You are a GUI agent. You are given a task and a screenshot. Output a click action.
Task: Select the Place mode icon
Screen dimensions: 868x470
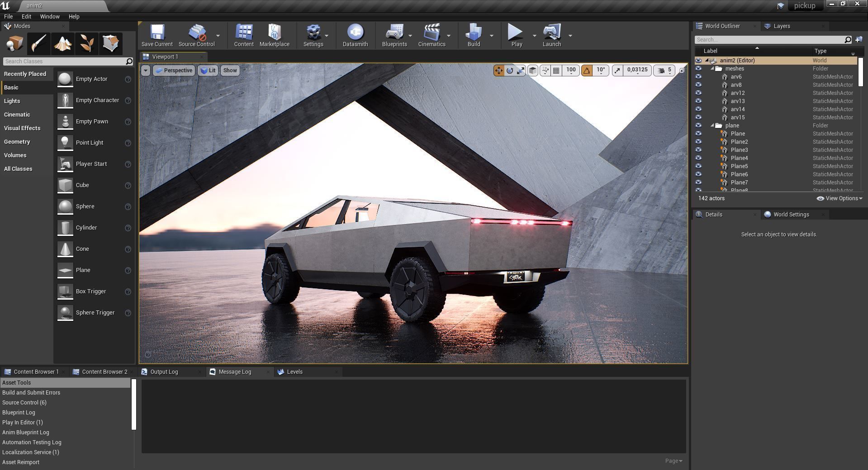click(14, 43)
